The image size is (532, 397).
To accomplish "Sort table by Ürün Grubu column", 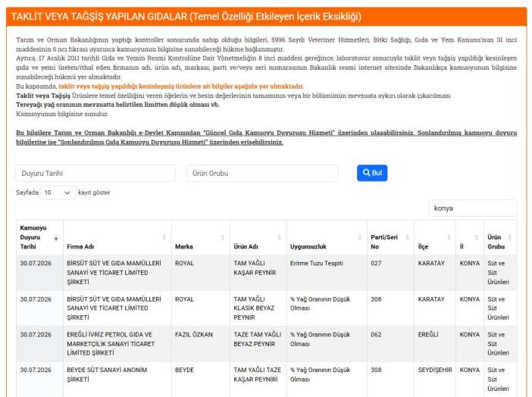I will (500, 238).
